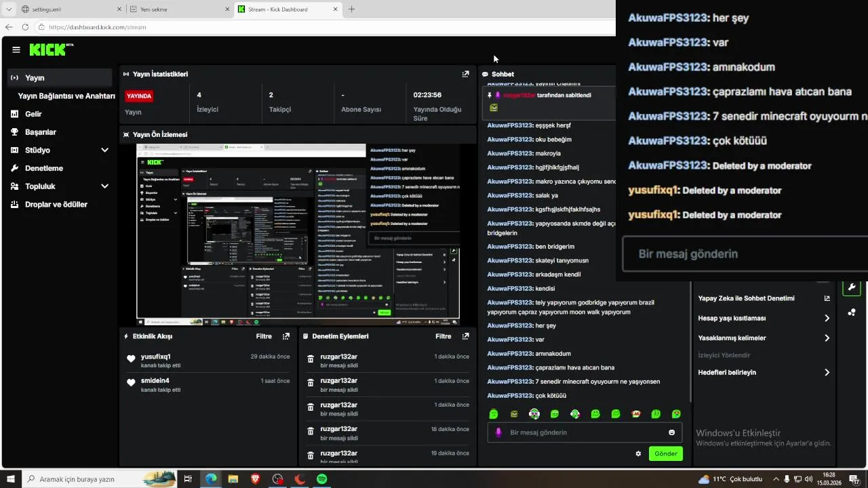
Task: Expand the Topluluk sidebar section
Action: (x=60, y=186)
